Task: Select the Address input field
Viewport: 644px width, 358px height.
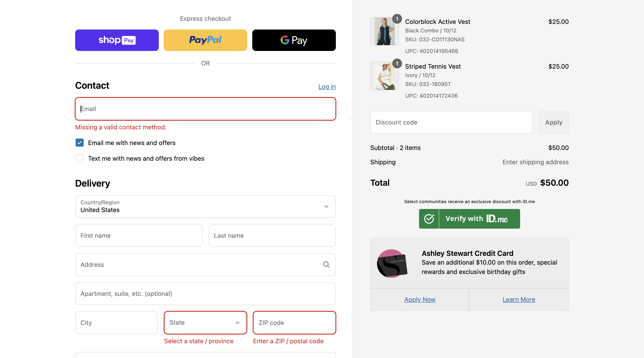Action: pyautogui.click(x=205, y=265)
